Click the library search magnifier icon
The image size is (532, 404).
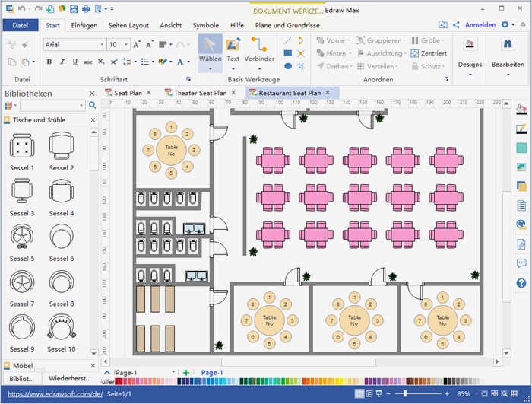93,106
